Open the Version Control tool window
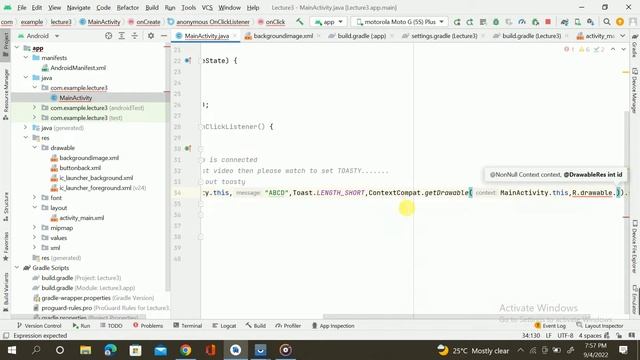Screen dimensions: 640x360 pyautogui.click(x=39, y=326)
